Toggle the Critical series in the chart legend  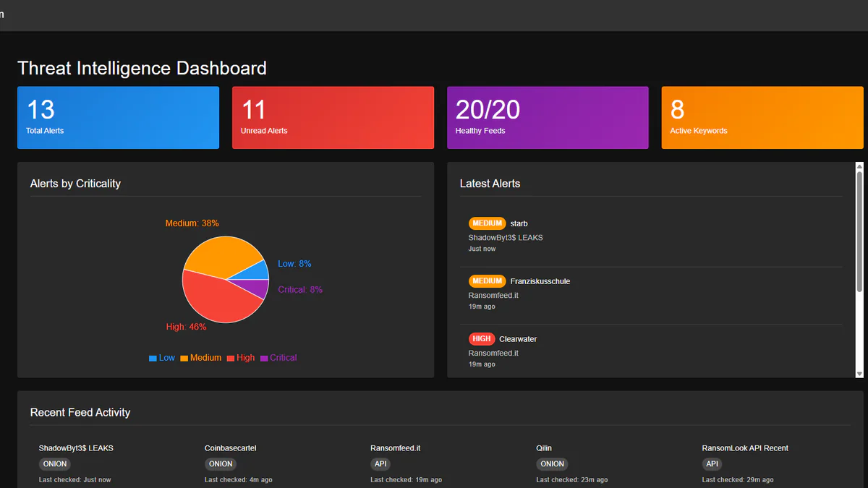tap(278, 357)
